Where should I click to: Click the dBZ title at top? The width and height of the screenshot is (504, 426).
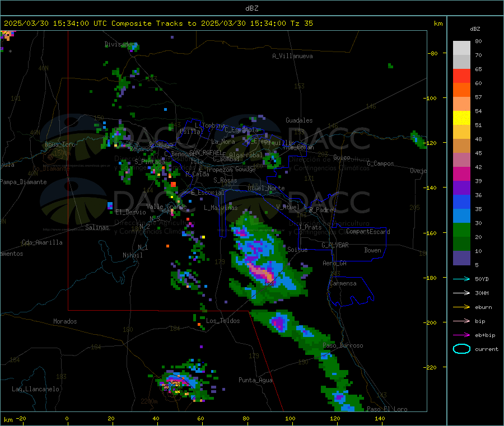[x=251, y=8]
